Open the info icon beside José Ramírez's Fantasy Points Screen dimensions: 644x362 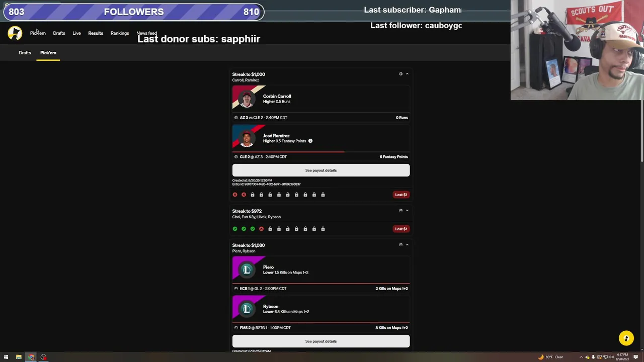pos(310,141)
